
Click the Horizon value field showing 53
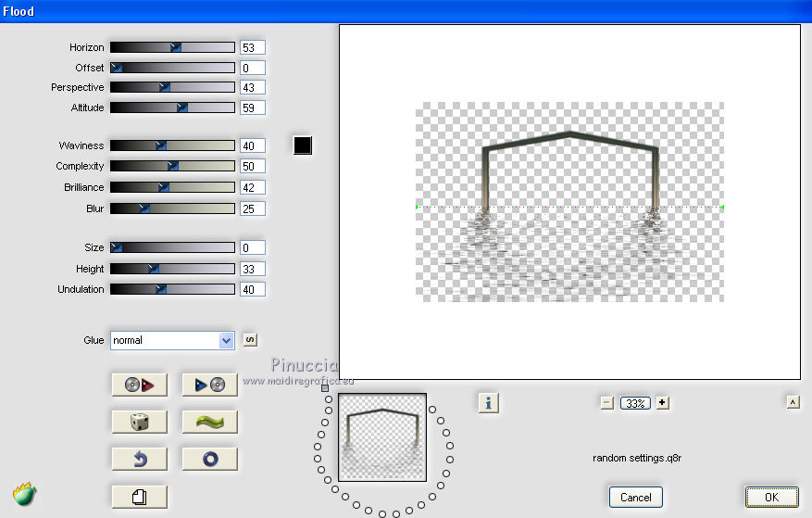[x=253, y=47]
